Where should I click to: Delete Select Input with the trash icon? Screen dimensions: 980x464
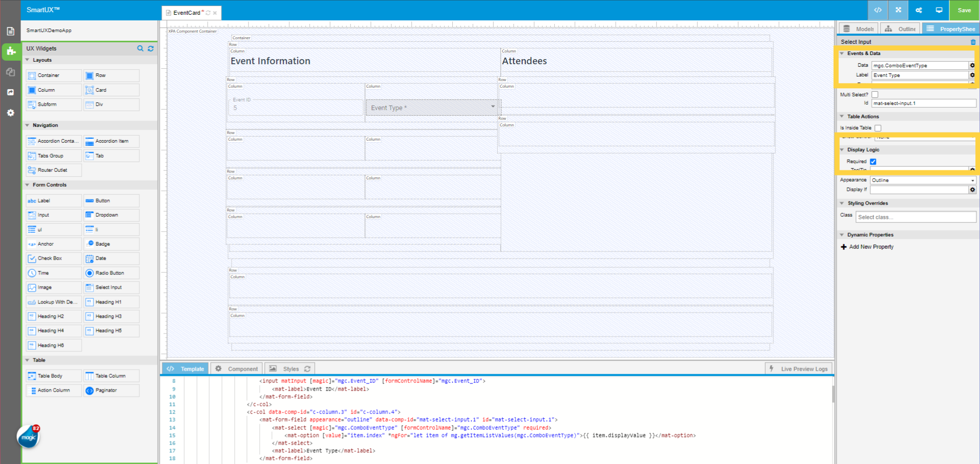(x=973, y=41)
